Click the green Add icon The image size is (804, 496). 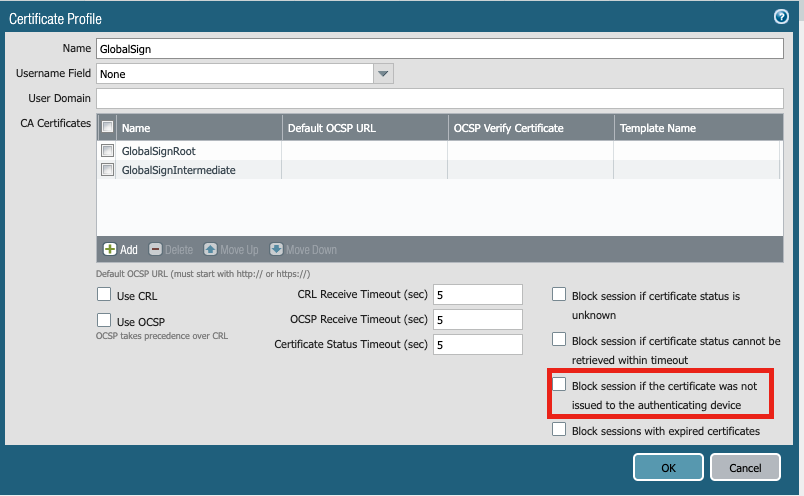[110, 249]
